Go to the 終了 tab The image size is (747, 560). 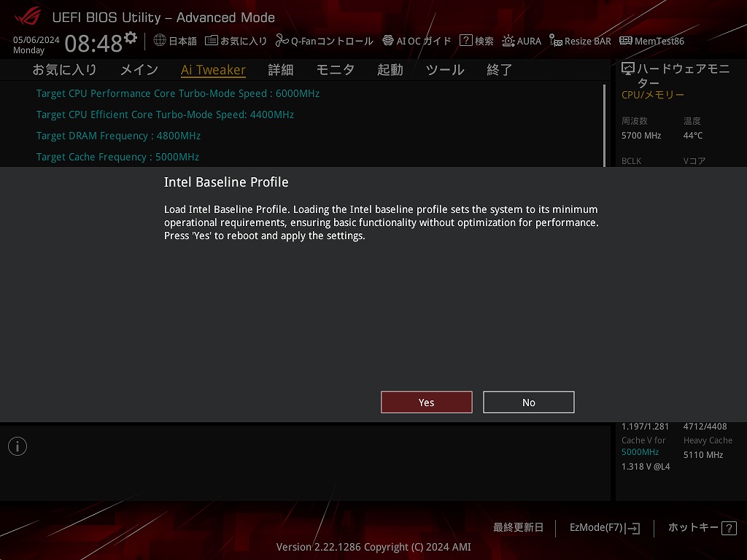pyautogui.click(x=499, y=70)
